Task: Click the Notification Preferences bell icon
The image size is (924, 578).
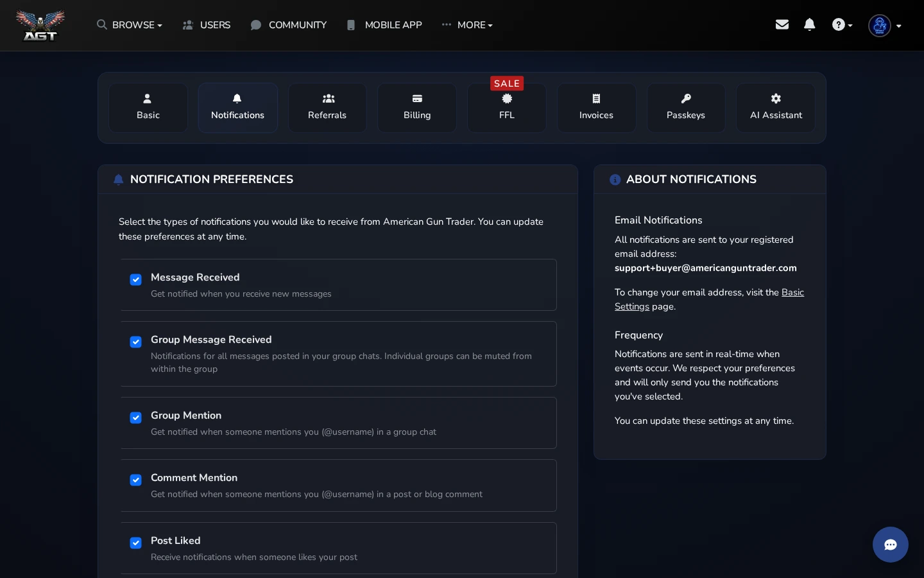Action: (x=118, y=180)
